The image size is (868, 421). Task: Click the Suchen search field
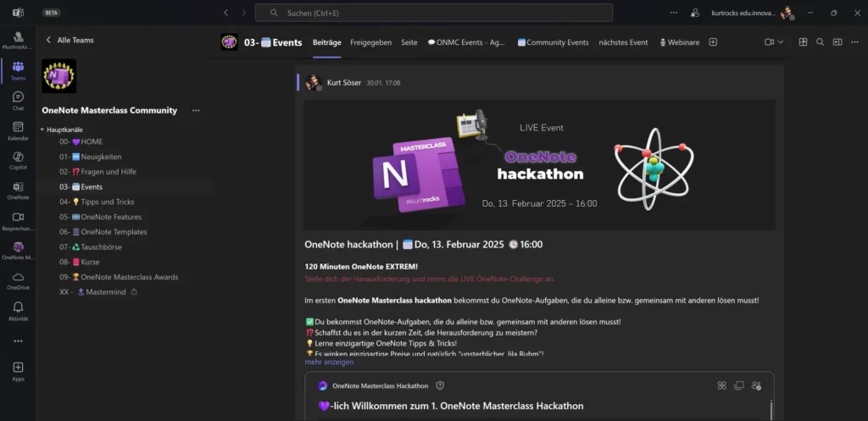433,13
